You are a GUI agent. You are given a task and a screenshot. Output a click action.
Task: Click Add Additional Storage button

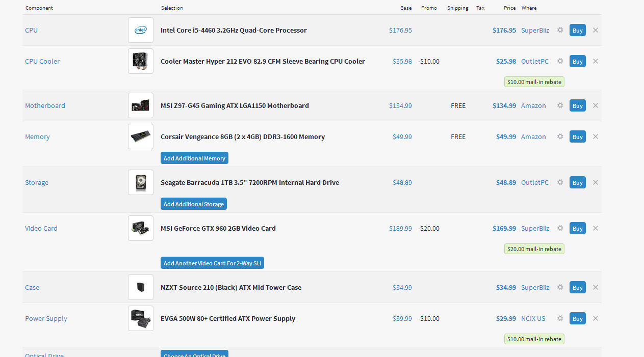pyautogui.click(x=194, y=204)
